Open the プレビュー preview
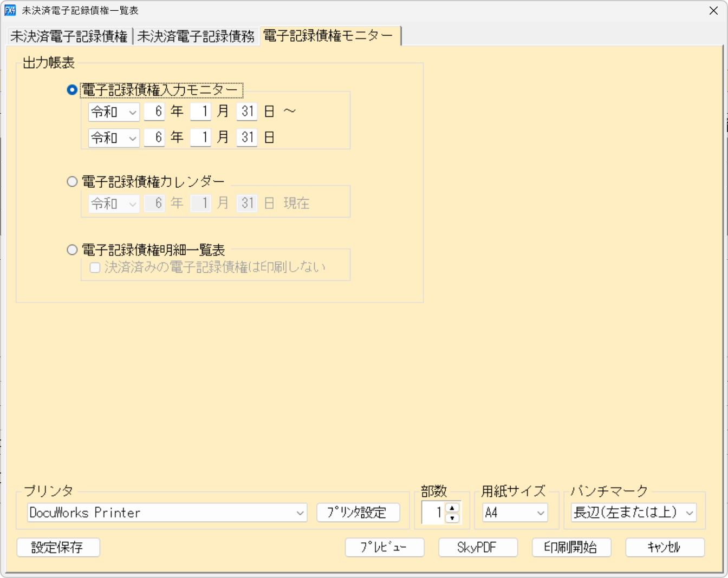The image size is (728, 578). pyautogui.click(x=385, y=547)
